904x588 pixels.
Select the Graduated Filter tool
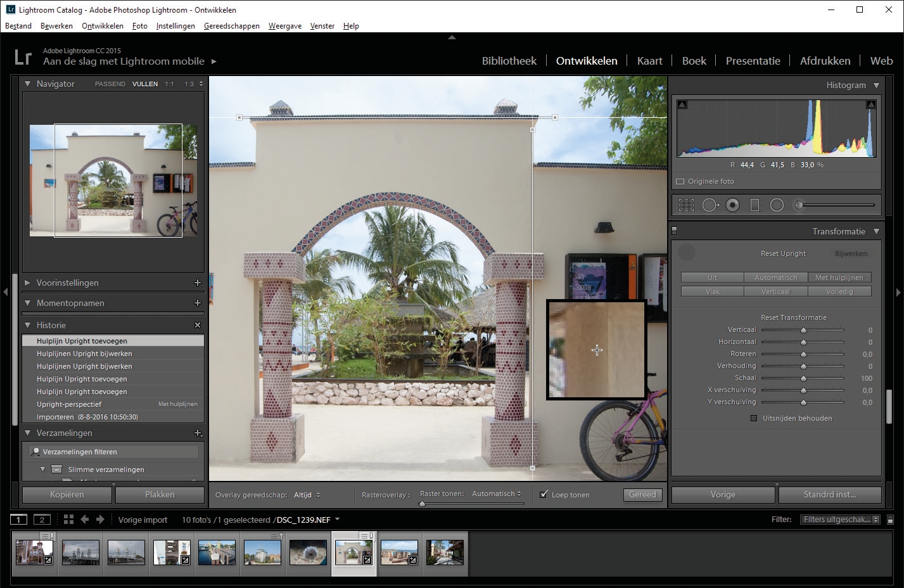(754, 205)
